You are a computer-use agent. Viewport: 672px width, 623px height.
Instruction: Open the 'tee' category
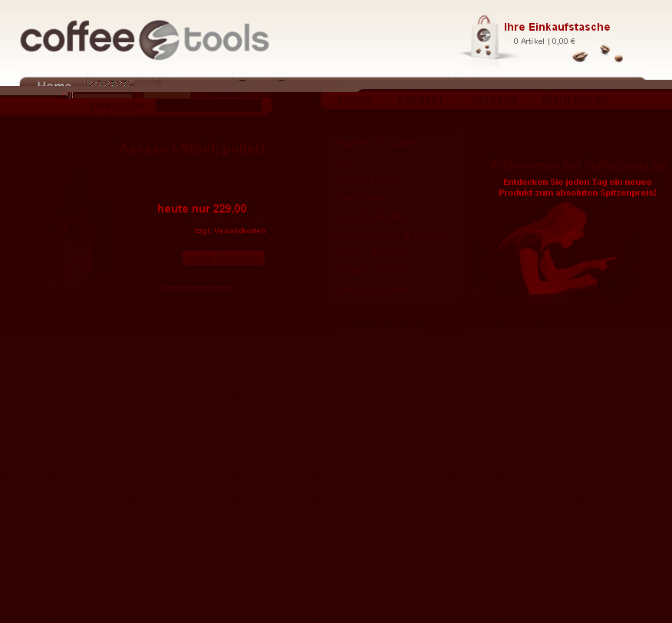(341, 162)
